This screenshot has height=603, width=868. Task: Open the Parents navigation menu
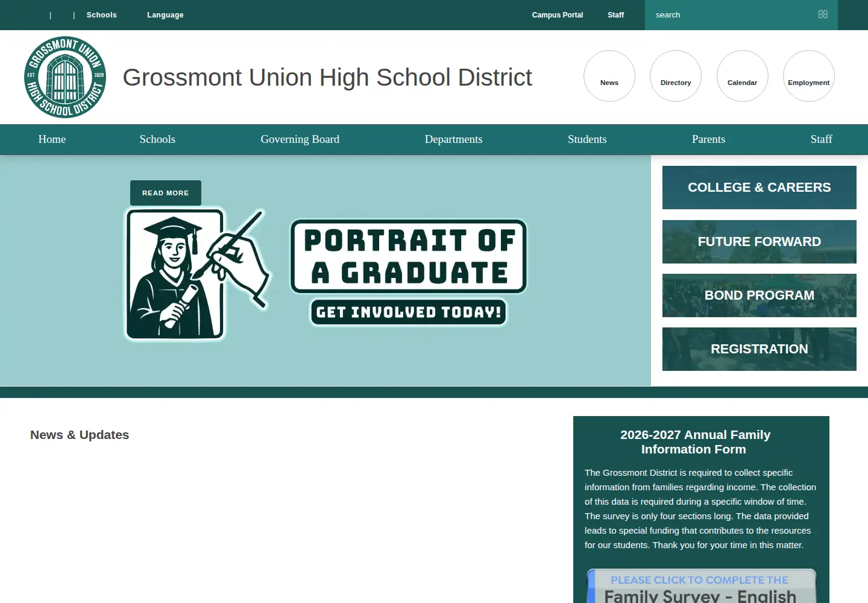pos(709,139)
